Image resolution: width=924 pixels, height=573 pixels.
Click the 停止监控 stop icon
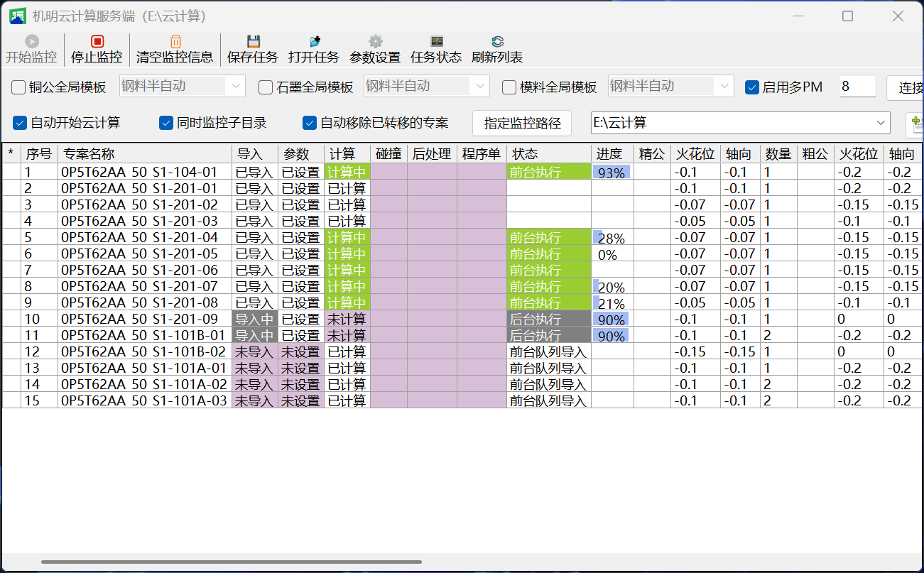coord(97,42)
